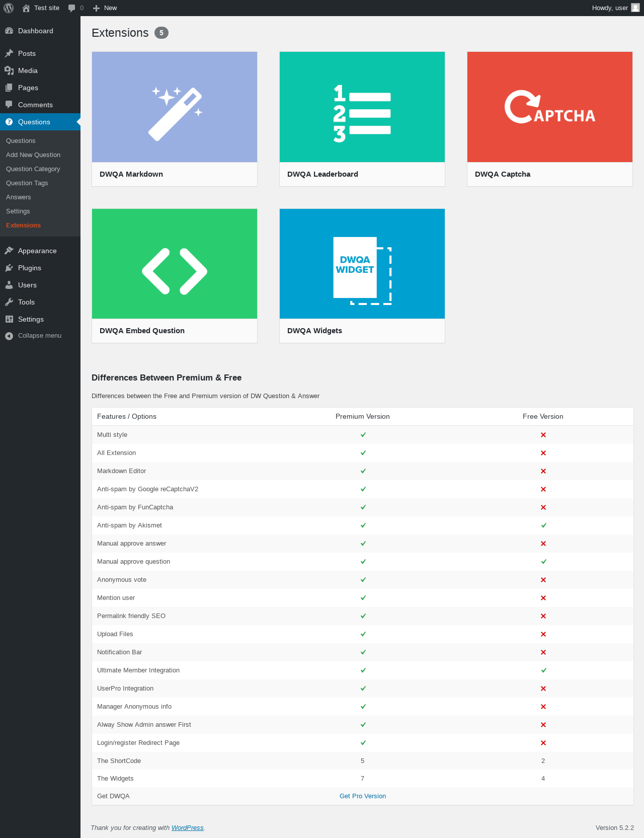
Task: Click the New label in the admin bar
Action: point(110,8)
